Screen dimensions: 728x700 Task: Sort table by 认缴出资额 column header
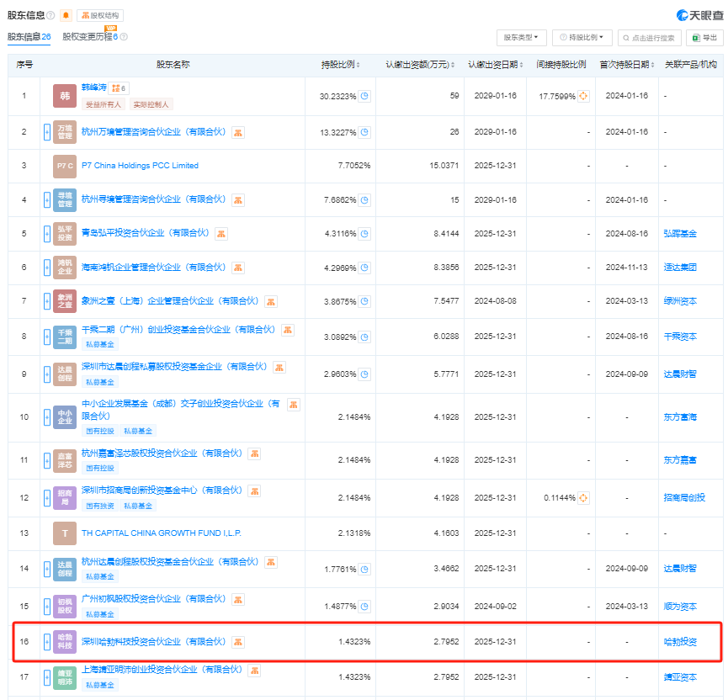420,65
